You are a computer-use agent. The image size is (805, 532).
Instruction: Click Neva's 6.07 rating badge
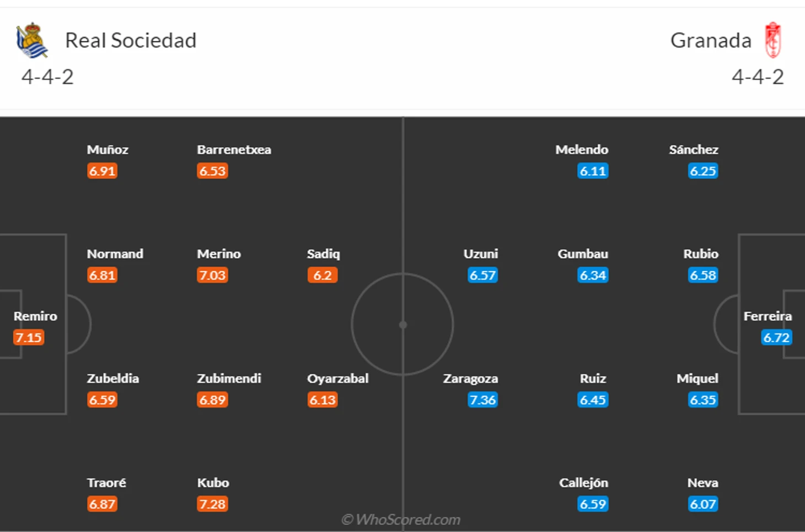(x=703, y=504)
